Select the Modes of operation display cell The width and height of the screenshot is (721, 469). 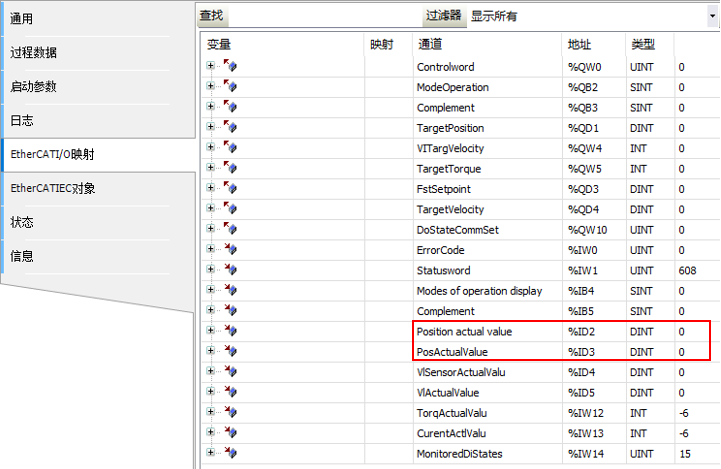(x=487, y=291)
